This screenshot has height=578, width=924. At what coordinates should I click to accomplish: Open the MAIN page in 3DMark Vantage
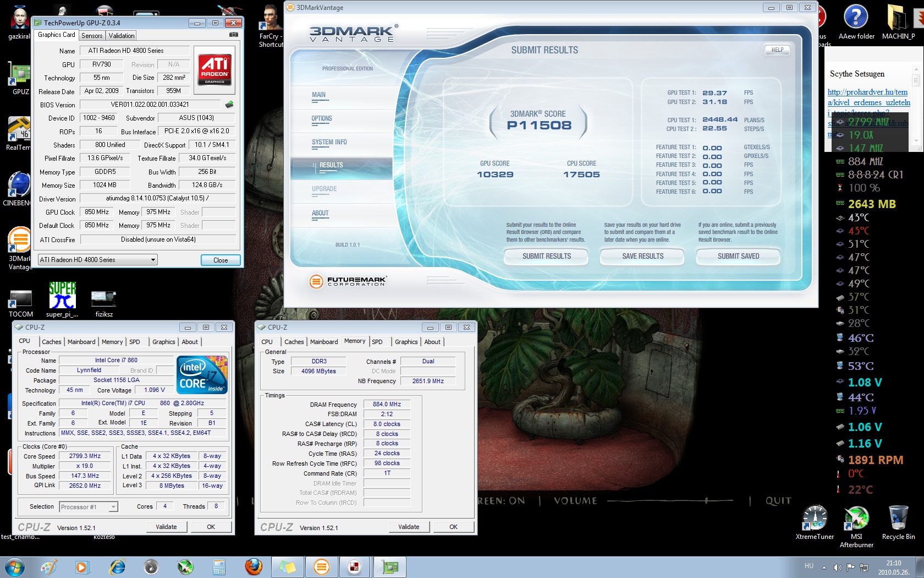(318, 95)
